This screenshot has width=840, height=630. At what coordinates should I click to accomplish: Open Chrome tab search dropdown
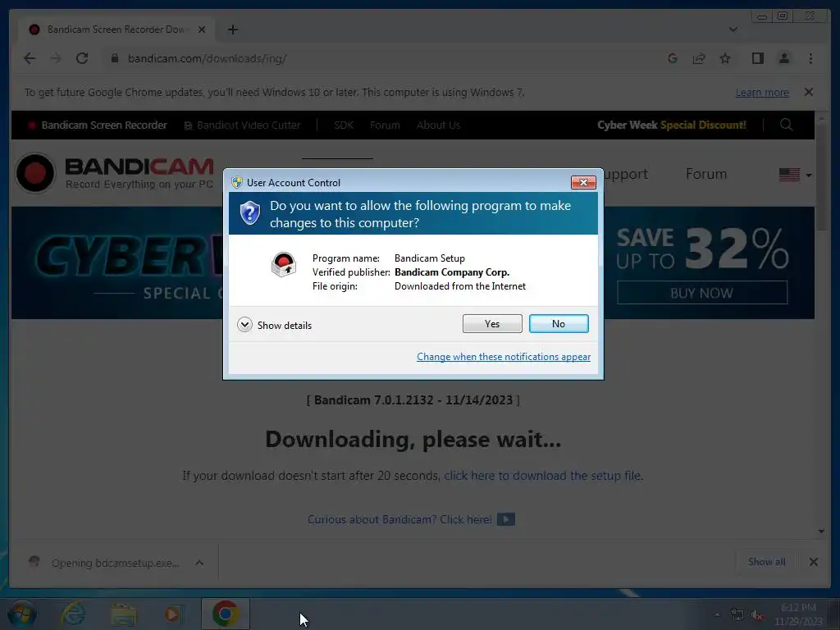(733, 30)
